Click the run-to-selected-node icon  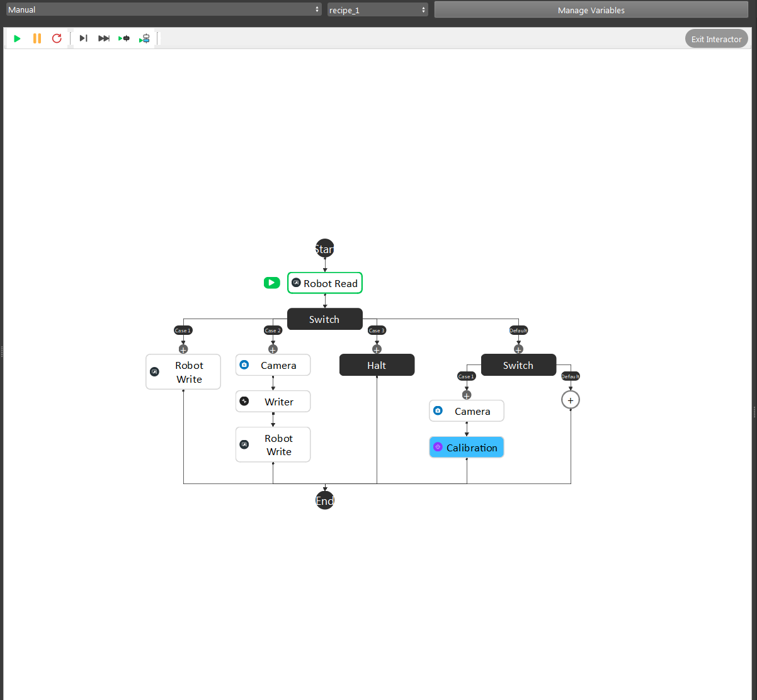point(124,38)
